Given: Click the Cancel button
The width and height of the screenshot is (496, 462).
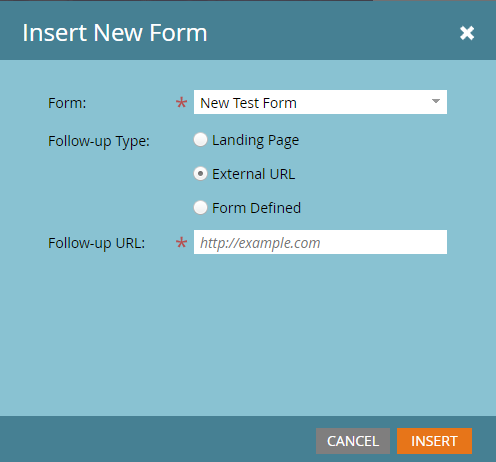Looking at the screenshot, I should tap(353, 441).
